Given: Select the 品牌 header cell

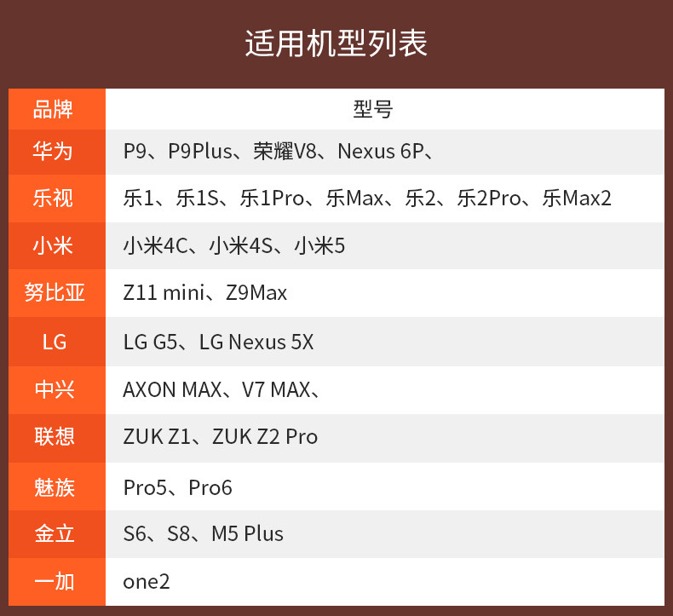Looking at the screenshot, I should point(57,109).
